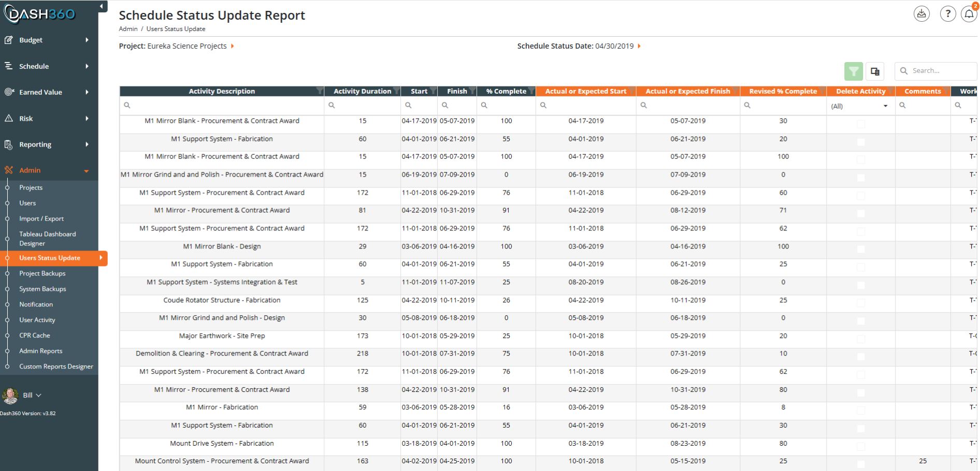The width and height of the screenshot is (980, 471).
Task: Check Delete Activity for Major Earthwork - Site Prep
Action: pos(861,339)
